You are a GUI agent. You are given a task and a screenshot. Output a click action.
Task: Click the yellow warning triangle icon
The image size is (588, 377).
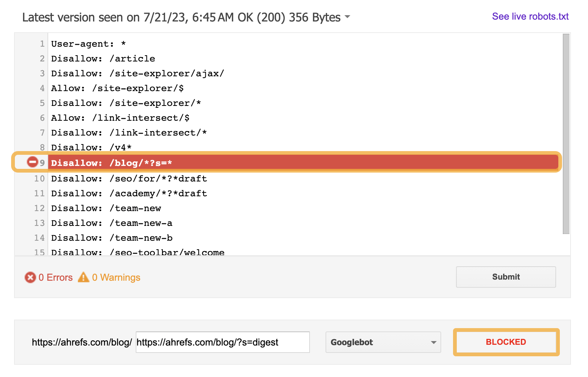(x=83, y=277)
